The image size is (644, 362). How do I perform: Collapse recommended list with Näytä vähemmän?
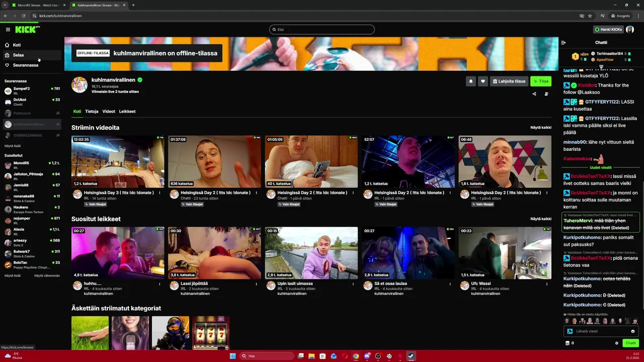click(x=47, y=276)
